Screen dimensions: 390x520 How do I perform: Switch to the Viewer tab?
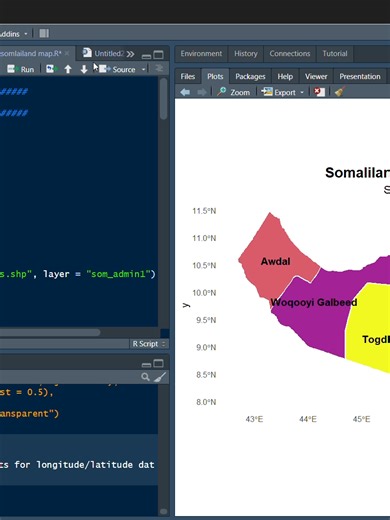click(x=316, y=77)
